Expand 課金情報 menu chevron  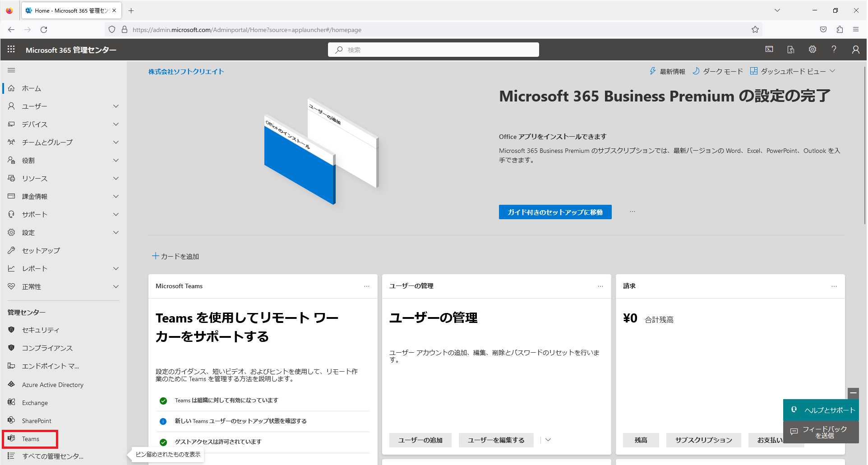point(116,197)
